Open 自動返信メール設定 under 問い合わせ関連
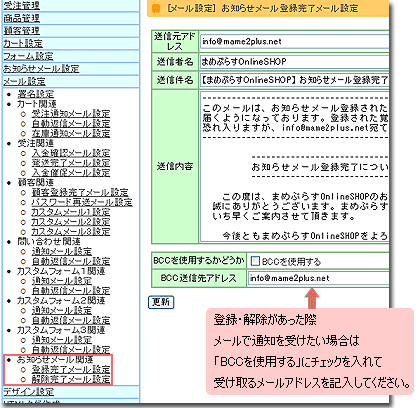Viewport: 420px width, 408px height. [x=71, y=261]
